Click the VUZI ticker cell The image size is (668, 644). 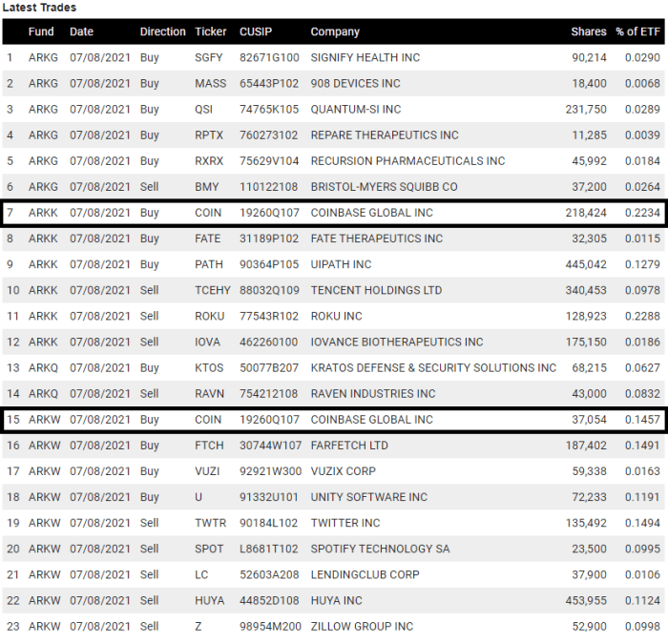(x=207, y=471)
